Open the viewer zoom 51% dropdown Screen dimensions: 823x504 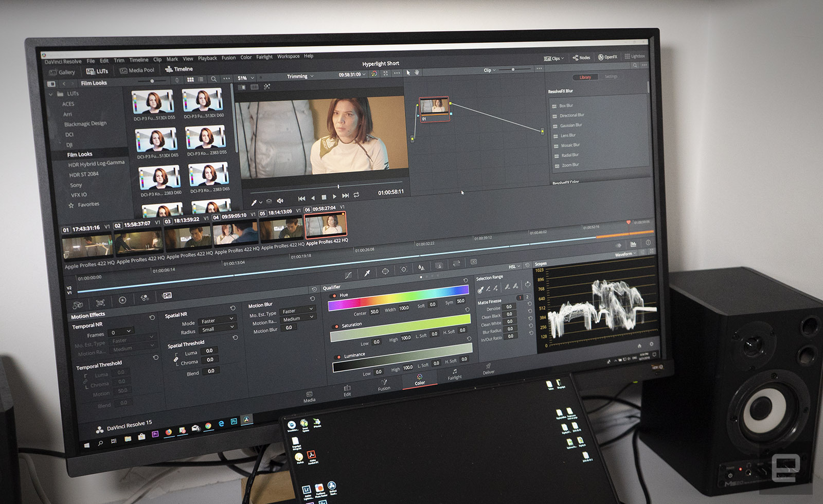tap(245, 78)
